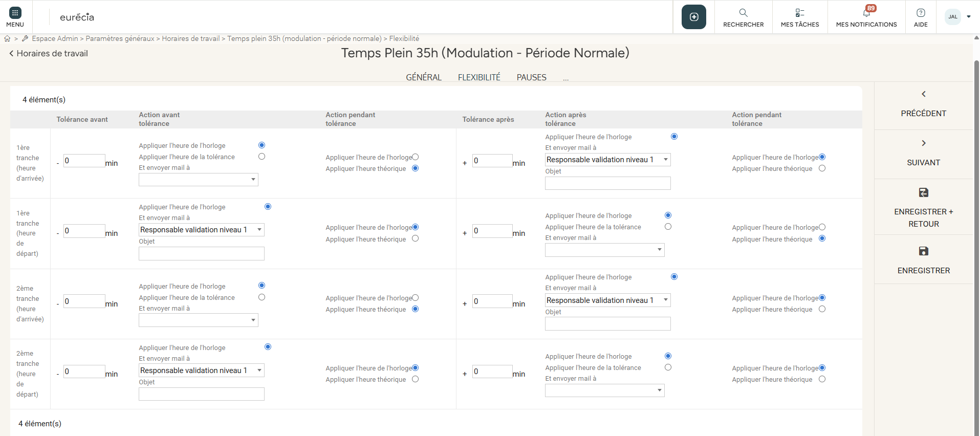
Task: Switch to the GÉNÉRAL tab
Action: pyautogui.click(x=423, y=77)
